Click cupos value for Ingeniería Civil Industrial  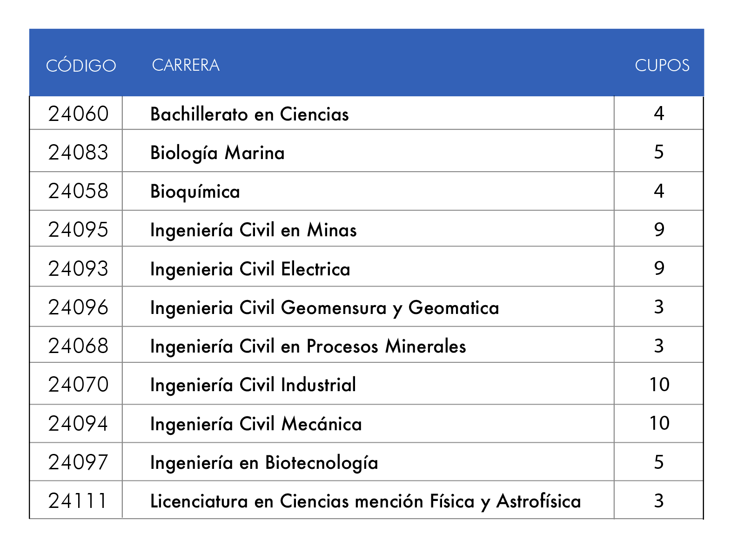coord(659,385)
